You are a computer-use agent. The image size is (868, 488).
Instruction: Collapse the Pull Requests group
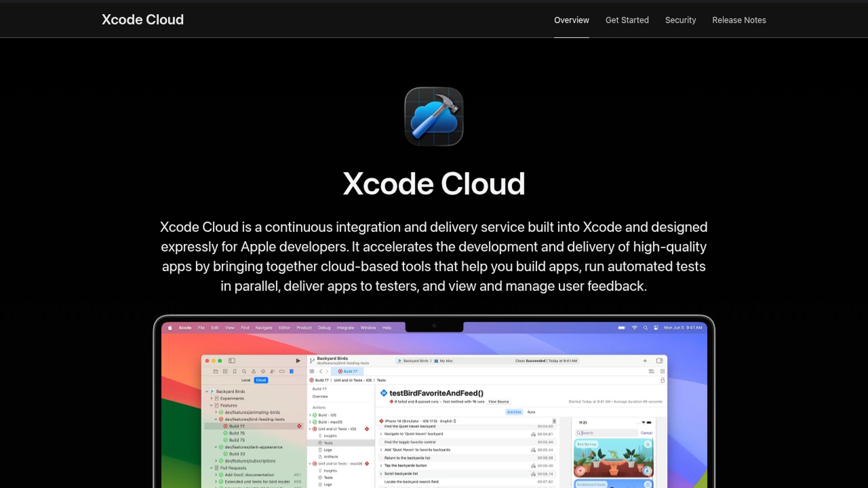212,468
